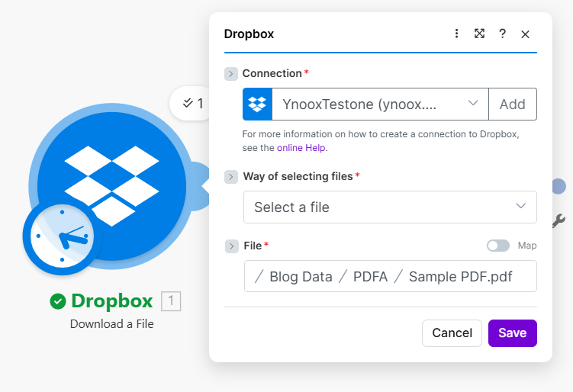Image resolution: width=573 pixels, height=392 pixels.
Task: Toggle the Map switch for File
Action: coord(498,246)
